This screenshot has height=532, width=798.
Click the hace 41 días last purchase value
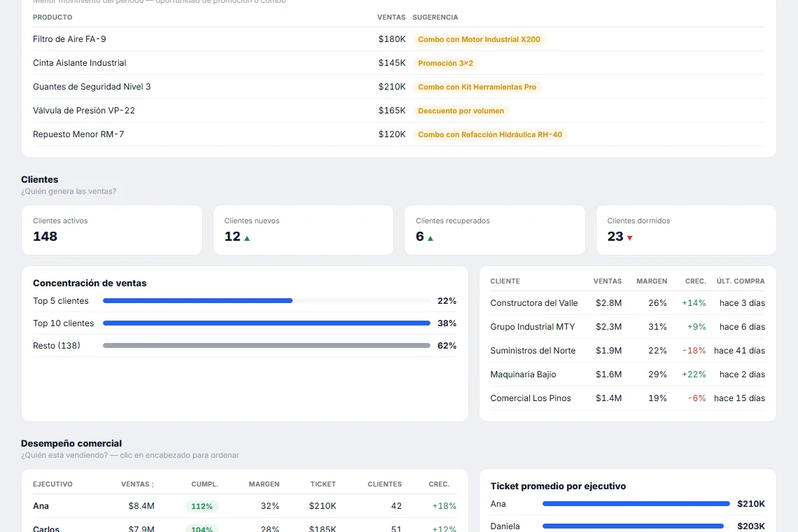tap(739, 351)
